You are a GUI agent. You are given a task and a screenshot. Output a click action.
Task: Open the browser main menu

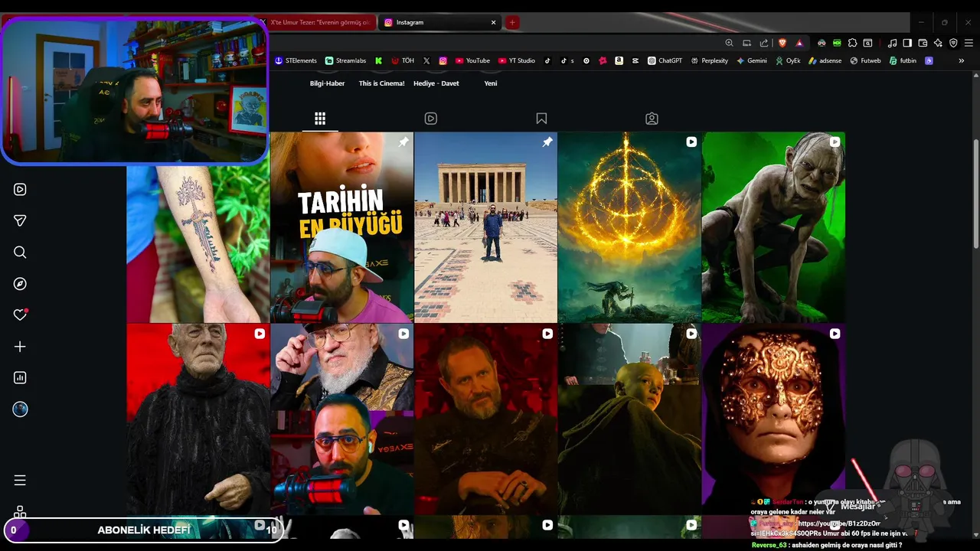[x=969, y=43]
